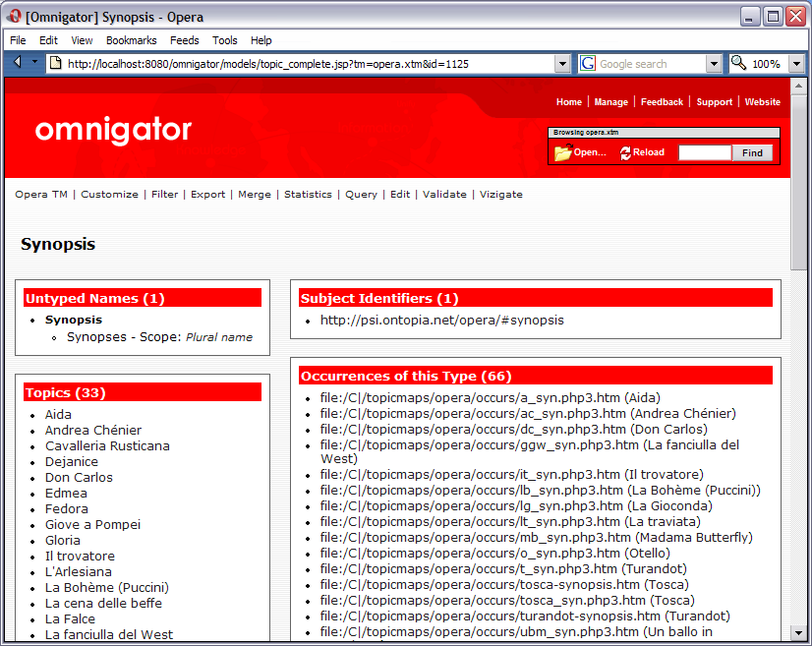The image size is (812, 646).
Task: Click the zoom magnifier icon
Action: coord(738,63)
